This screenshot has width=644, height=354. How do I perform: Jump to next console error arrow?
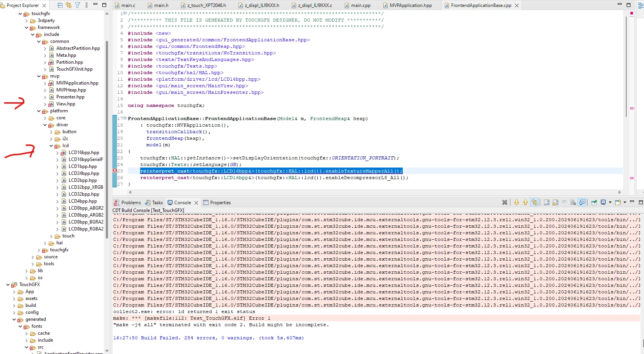pyautogui.click(x=517, y=202)
